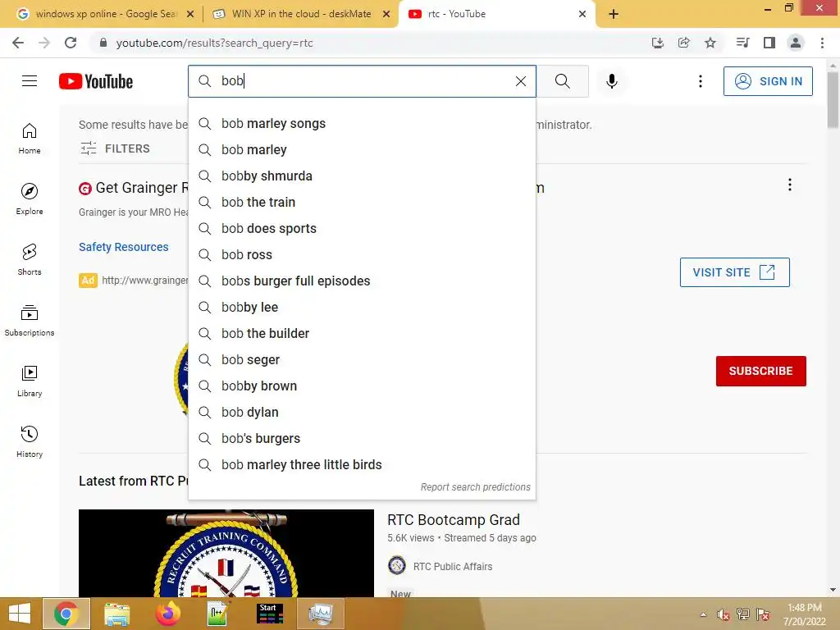Click the magnifier search button
This screenshot has height=630, width=840.
pyautogui.click(x=563, y=81)
